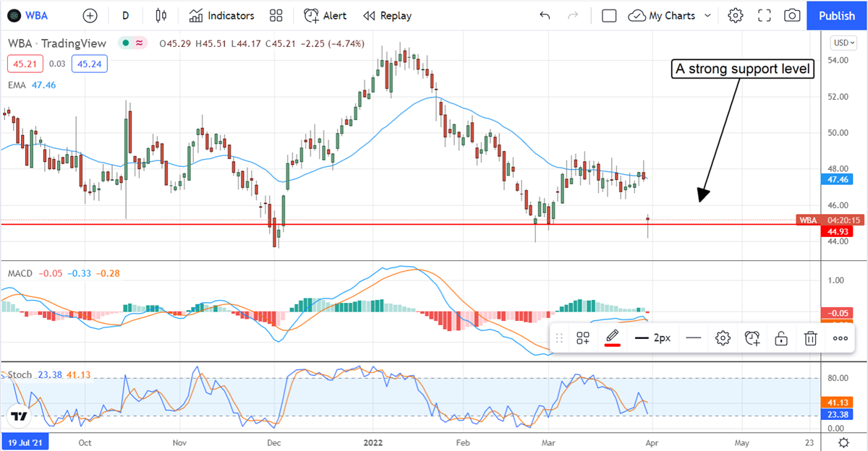Toggle the select layout square icon

[x=609, y=15]
